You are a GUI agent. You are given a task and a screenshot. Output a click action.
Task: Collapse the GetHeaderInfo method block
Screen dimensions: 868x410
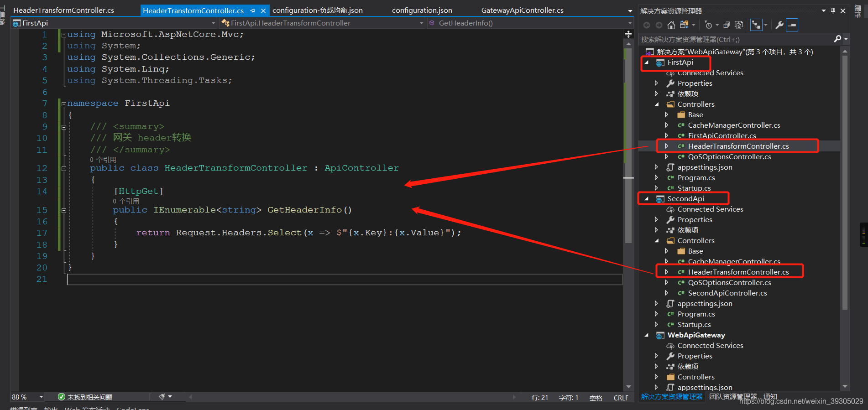[64, 210]
